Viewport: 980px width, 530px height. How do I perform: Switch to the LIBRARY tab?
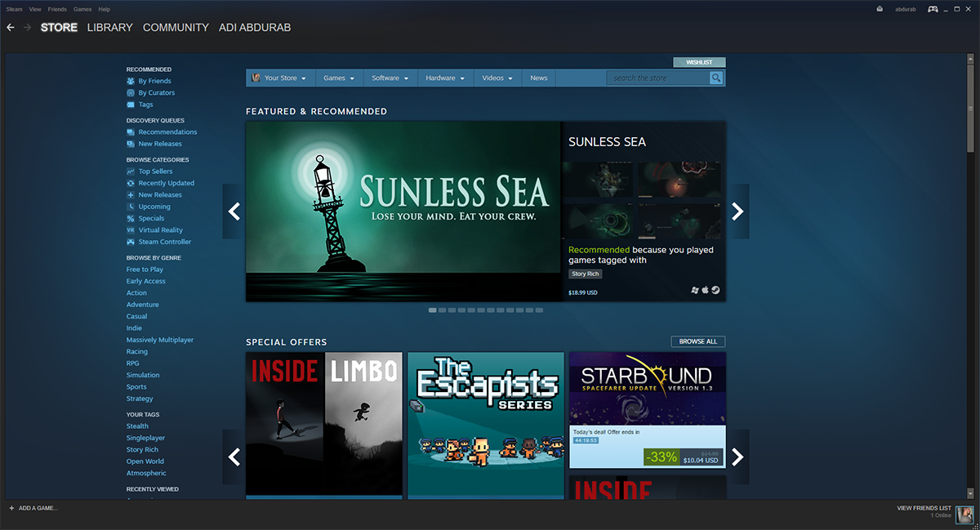[109, 28]
